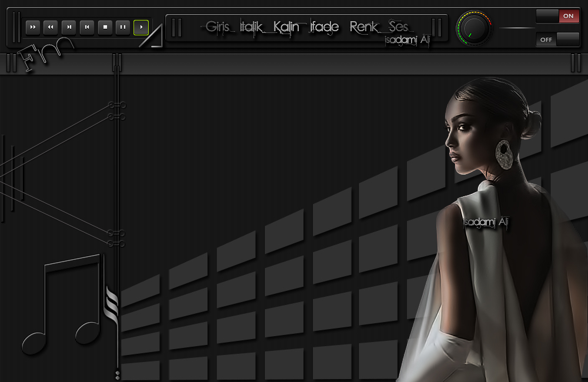Start playback with the play button
The height and width of the screenshot is (382, 588).
tap(141, 28)
